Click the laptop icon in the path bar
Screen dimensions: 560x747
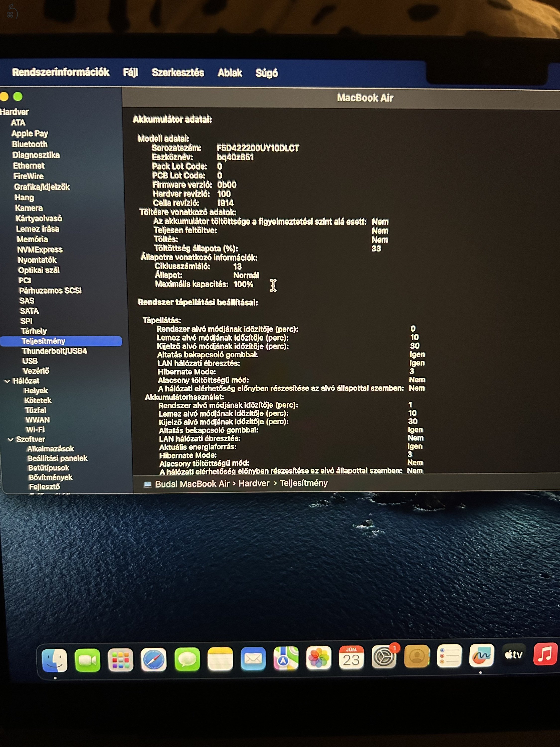pos(148,485)
